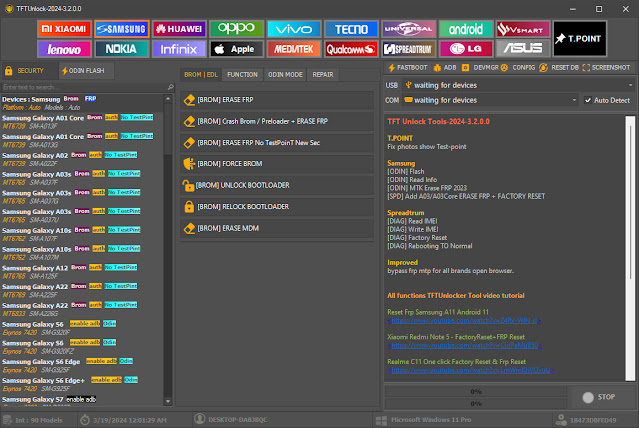The height and width of the screenshot is (428, 639).
Task: Select the Qualcomm chipset tile
Action: [x=351, y=49]
